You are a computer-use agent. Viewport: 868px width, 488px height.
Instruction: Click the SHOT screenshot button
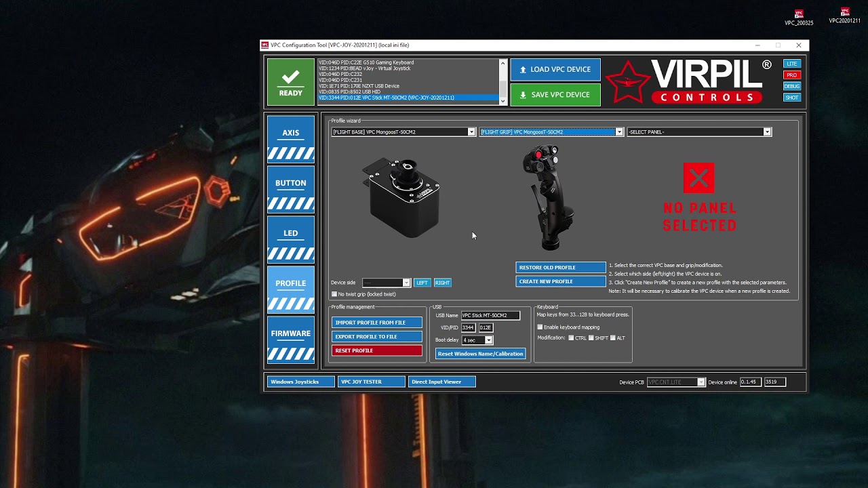[791, 98]
